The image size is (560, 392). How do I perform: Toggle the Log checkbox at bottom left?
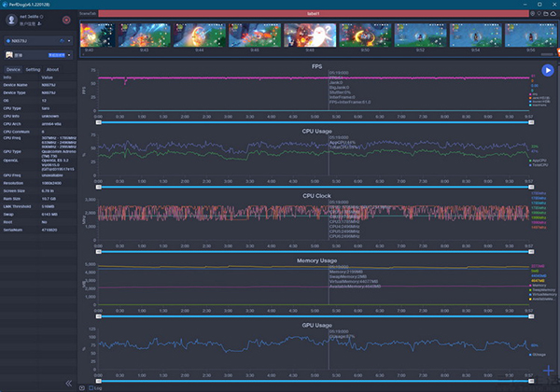[91, 386]
